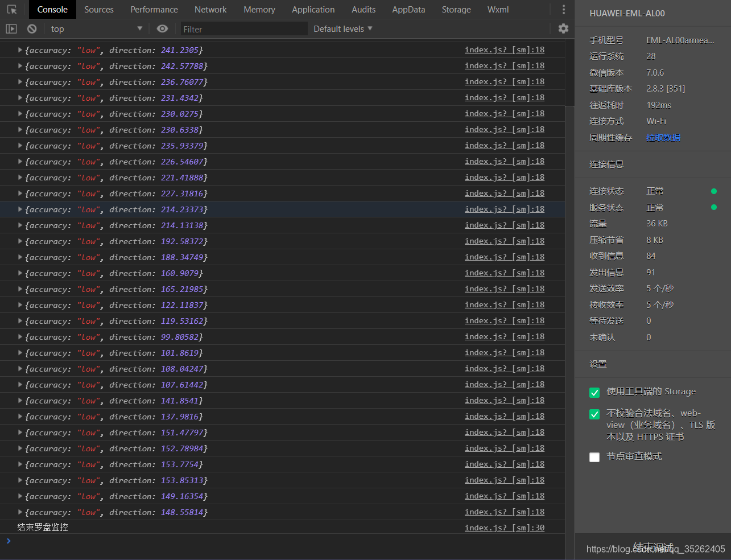The width and height of the screenshot is (731, 560).
Task: Open index.js source link for direction 241.2305
Action: coord(505,50)
